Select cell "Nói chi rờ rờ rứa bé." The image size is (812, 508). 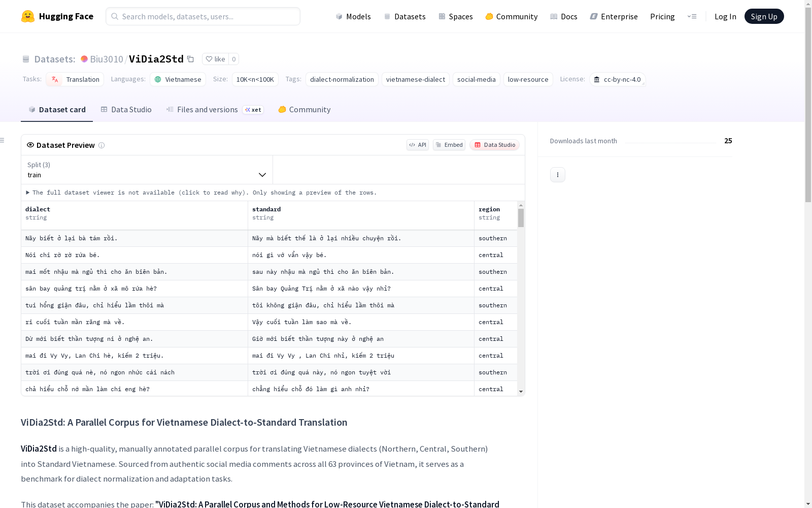point(134,255)
